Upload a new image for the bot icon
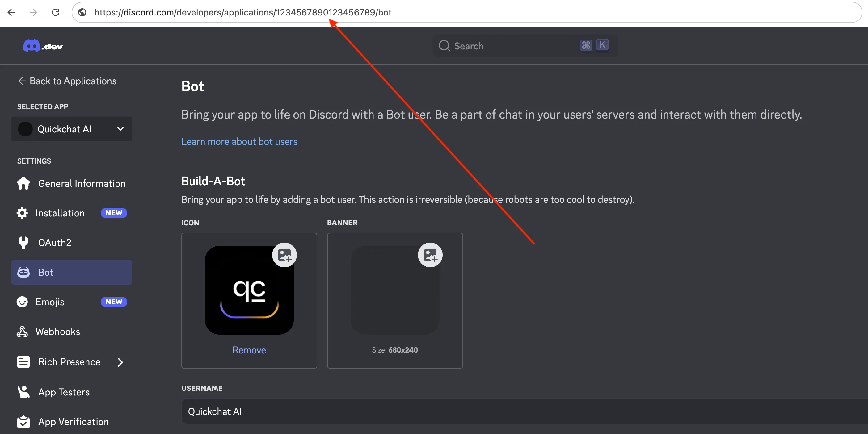 tap(284, 255)
